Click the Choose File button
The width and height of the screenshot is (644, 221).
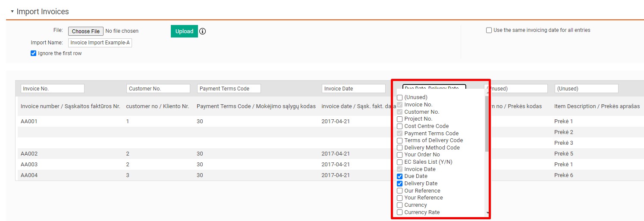(86, 31)
